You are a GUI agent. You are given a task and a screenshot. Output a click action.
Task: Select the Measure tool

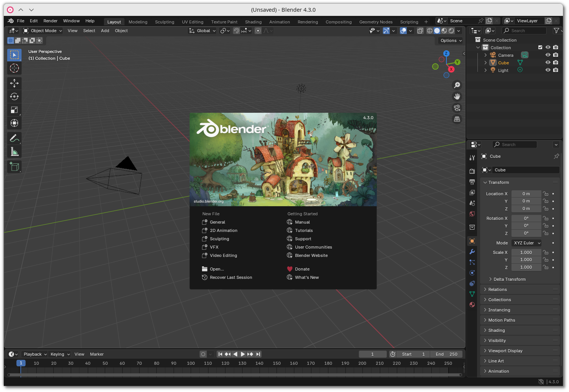click(14, 152)
